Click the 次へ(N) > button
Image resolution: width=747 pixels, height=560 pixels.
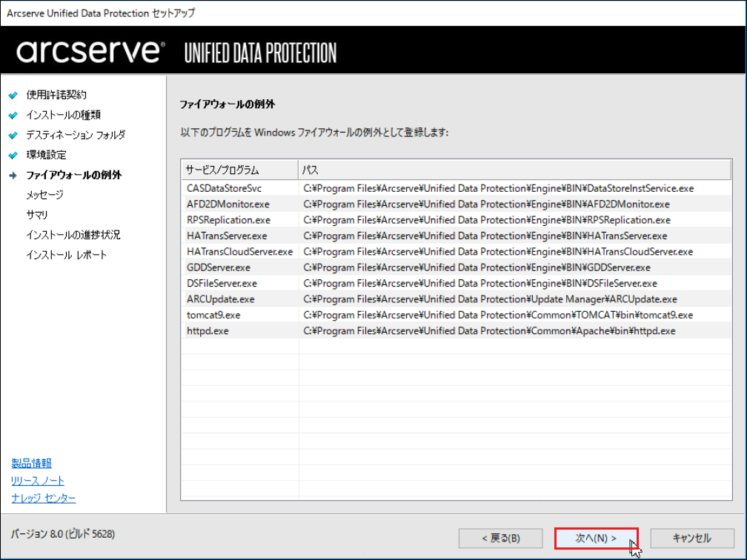pyautogui.click(x=596, y=538)
